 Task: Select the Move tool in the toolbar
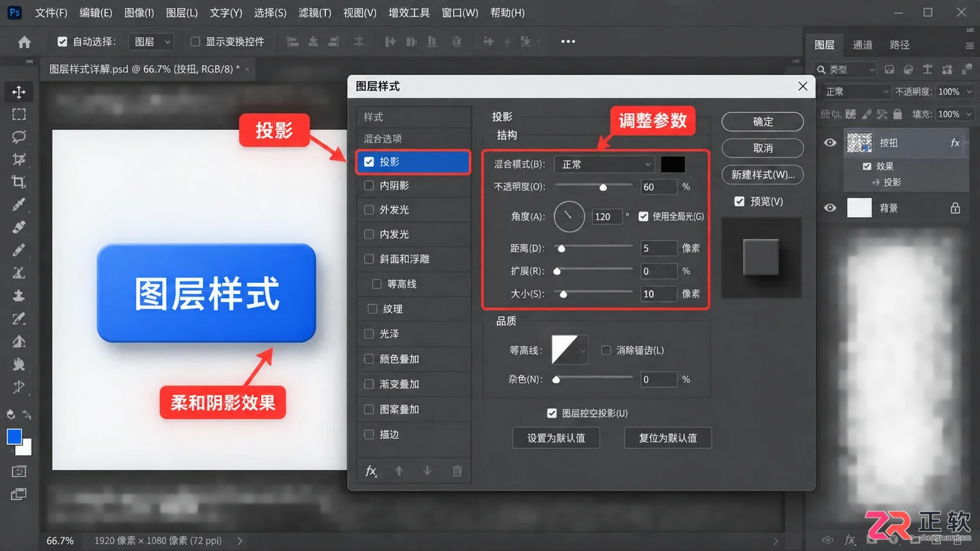(19, 92)
